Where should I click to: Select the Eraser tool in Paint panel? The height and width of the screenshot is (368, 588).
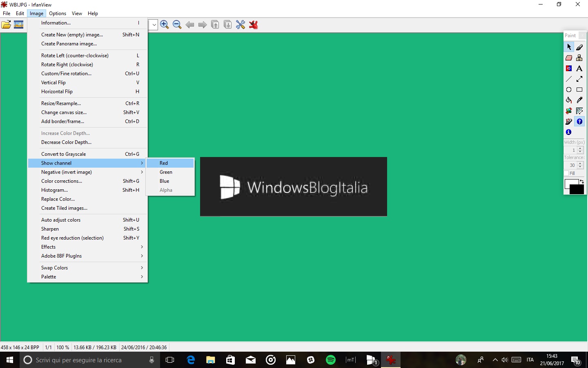tap(569, 58)
